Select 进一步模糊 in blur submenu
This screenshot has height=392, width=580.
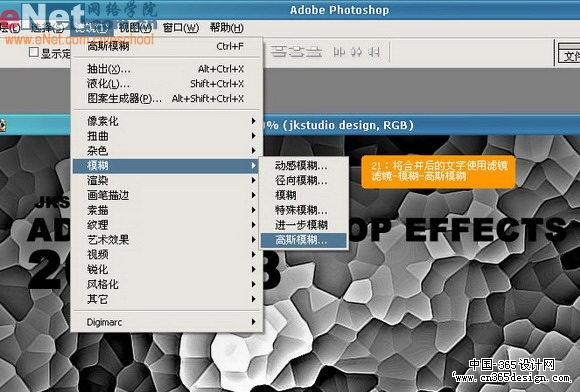[x=304, y=225]
